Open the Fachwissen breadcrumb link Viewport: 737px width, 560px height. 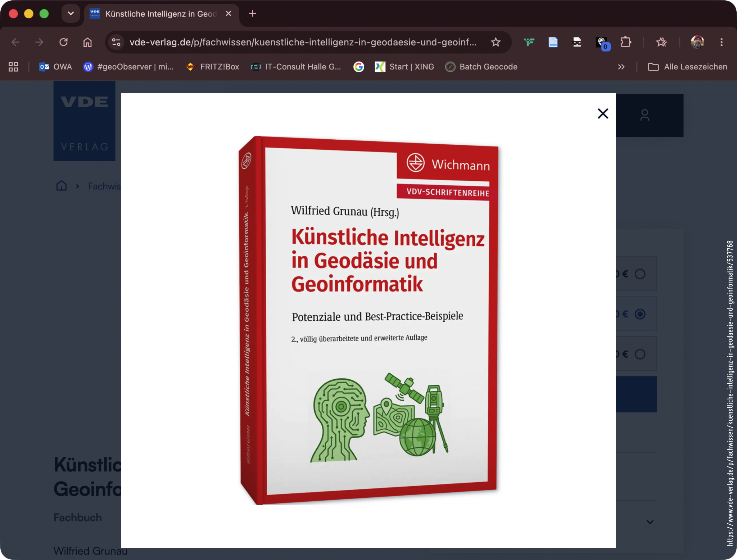pyautogui.click(x=104, y=186)
